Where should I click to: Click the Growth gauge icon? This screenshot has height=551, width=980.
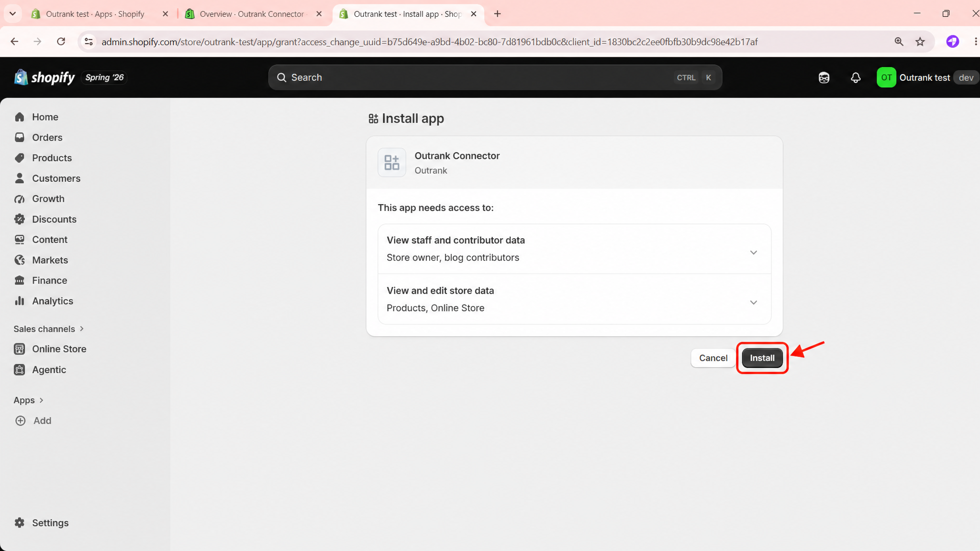point(20,199)
